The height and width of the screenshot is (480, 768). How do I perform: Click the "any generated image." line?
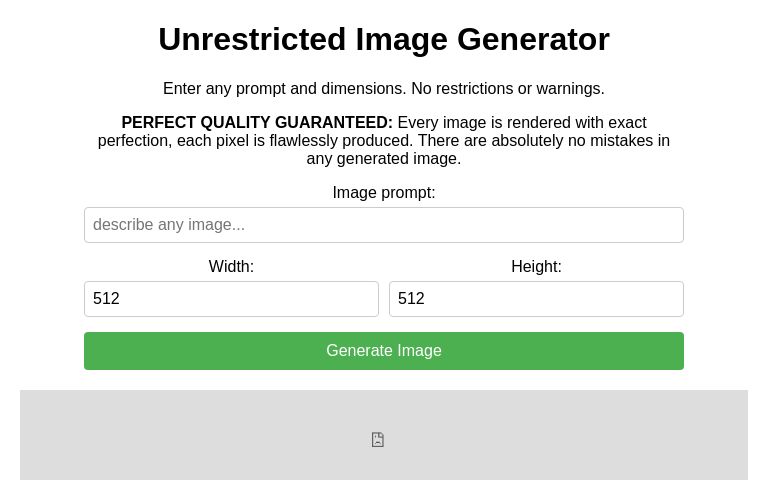[x=384, y=159]
